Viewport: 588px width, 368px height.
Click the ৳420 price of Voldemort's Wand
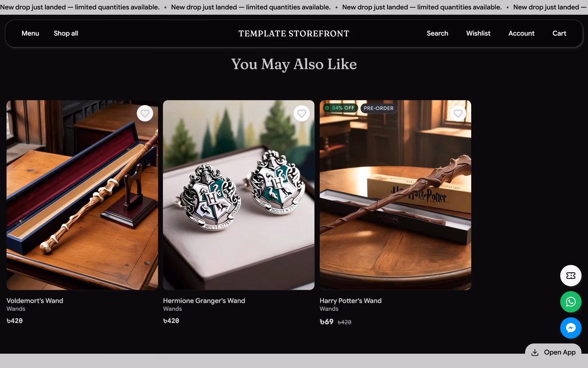point(15,321)
